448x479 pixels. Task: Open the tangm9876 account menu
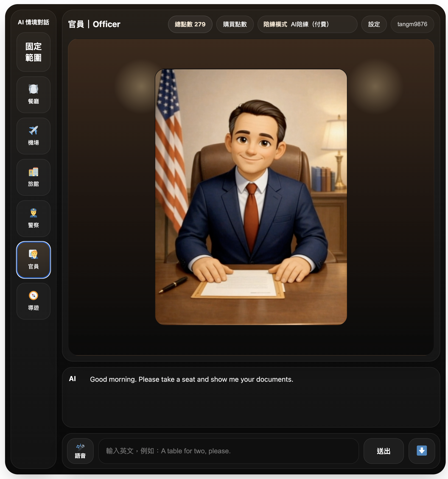[x=412, y=24]
